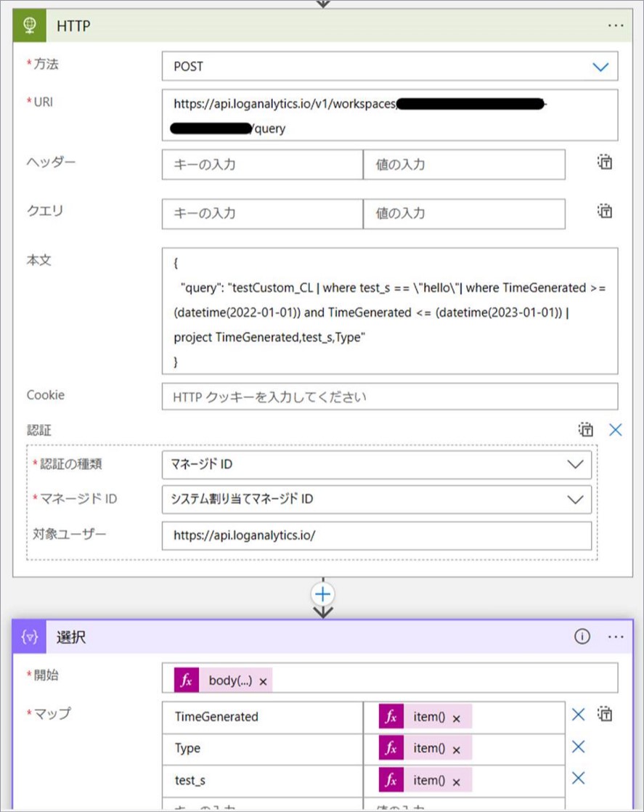Open the 方法 dropdown showing POST
Viewport: 644px width, 812px height.
600,66
